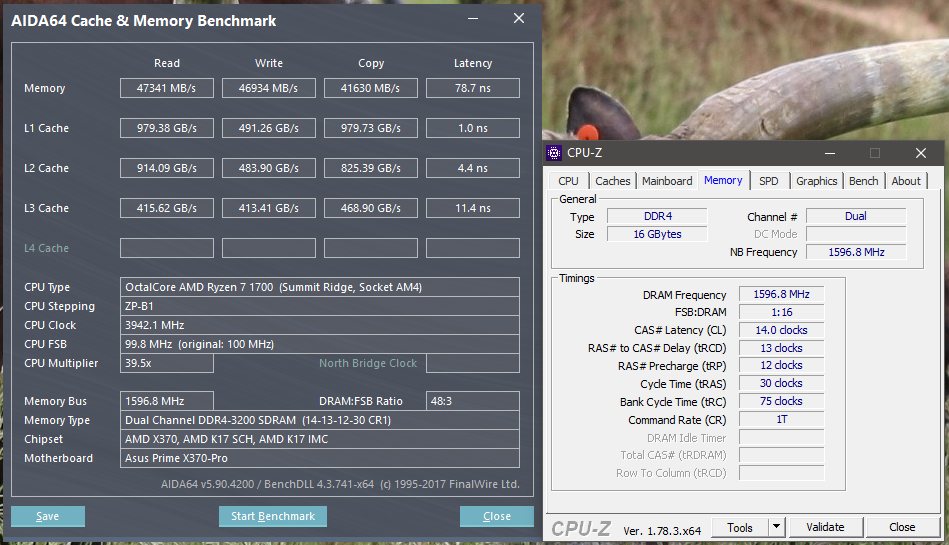This screenshot has height=545, width=949.
Task: Click the Memory Write value 46934 MB/s
Action: [x=269, y=88]
